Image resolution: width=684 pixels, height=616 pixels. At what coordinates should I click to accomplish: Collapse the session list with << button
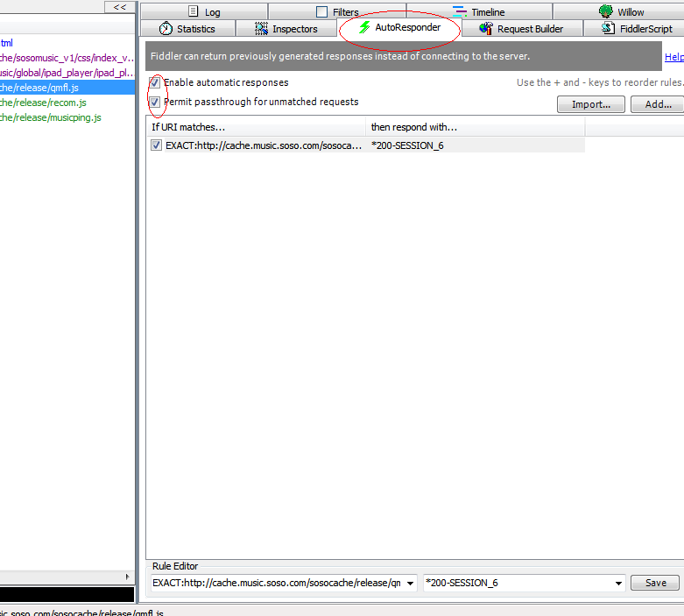pyautogui.click(x=119, y=7)
